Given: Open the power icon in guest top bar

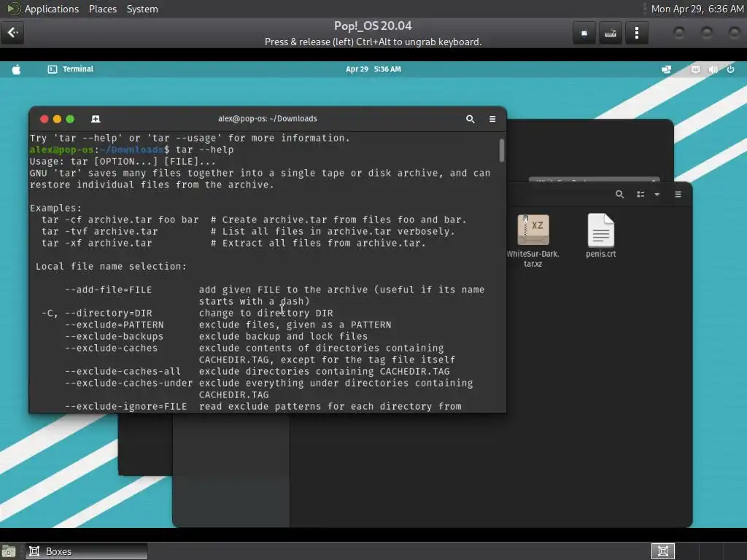Looking at the screenshot, I should (x=730, y=69).
